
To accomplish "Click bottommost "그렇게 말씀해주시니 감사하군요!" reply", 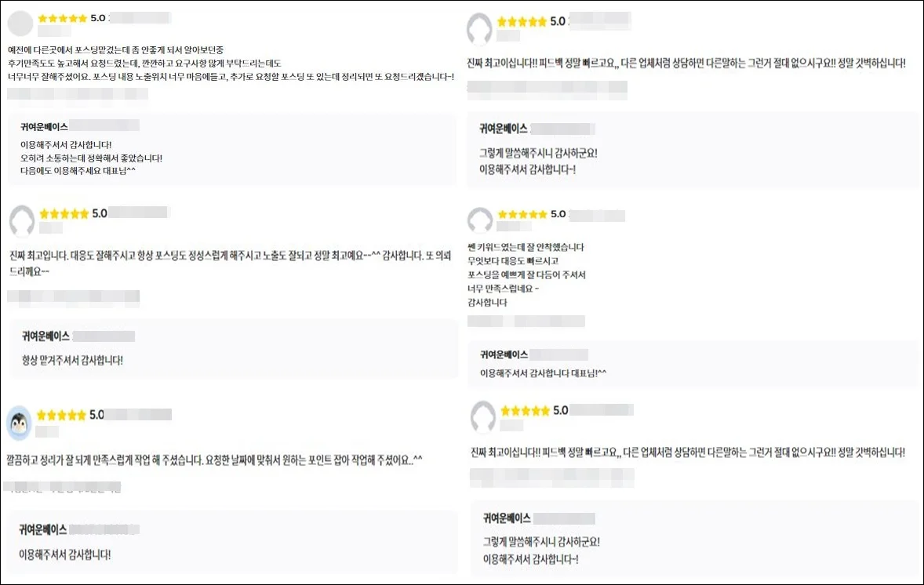I will (541, 542).
